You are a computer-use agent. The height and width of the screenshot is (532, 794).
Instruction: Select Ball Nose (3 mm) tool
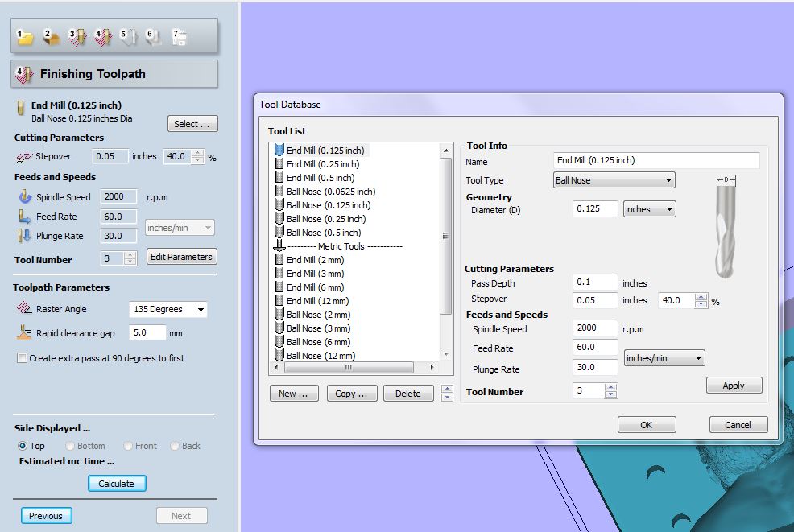(313, 328)
